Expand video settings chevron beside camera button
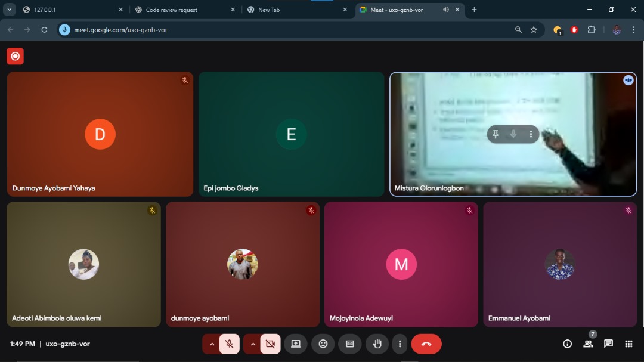This screenshot has width=644, height=362. pyautogui.click(x=253, y=344)
